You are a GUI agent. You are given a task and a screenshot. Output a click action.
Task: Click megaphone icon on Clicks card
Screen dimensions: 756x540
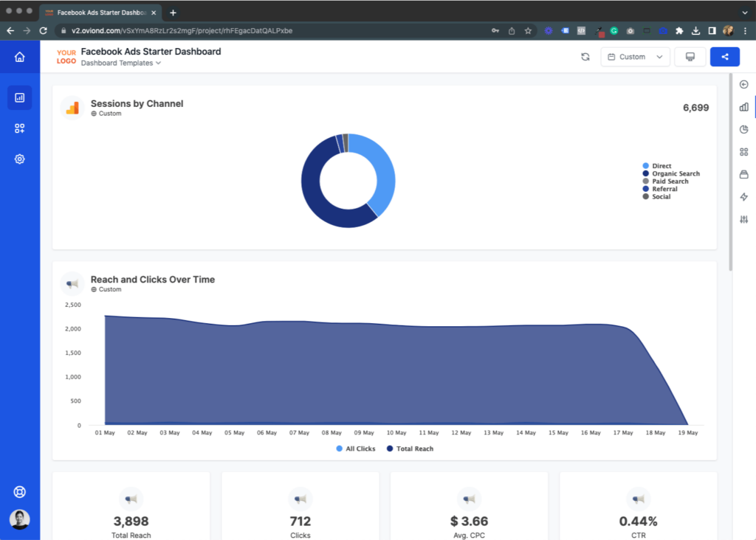pos(300,499)
